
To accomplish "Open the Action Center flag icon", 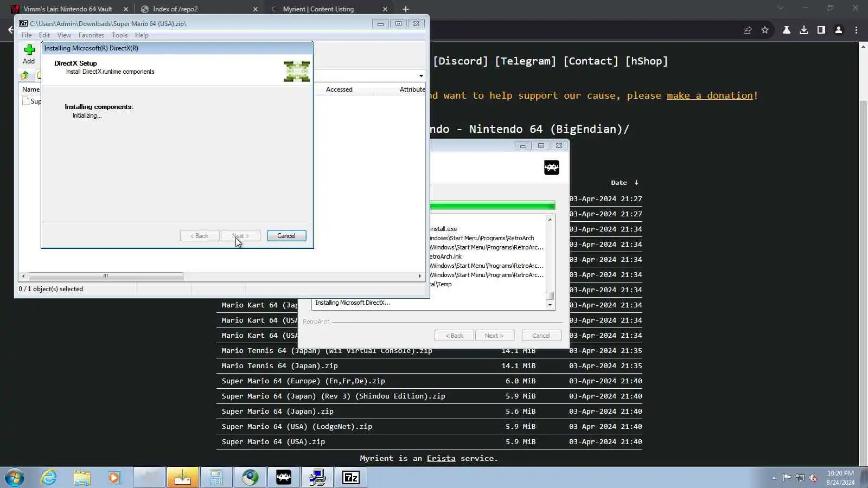I will [x=787, y=478].
